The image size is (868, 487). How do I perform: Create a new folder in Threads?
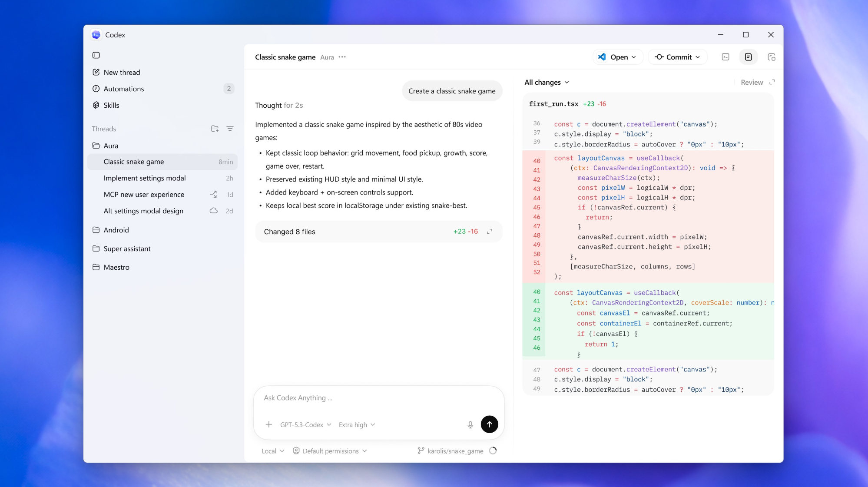coord(215,129)
